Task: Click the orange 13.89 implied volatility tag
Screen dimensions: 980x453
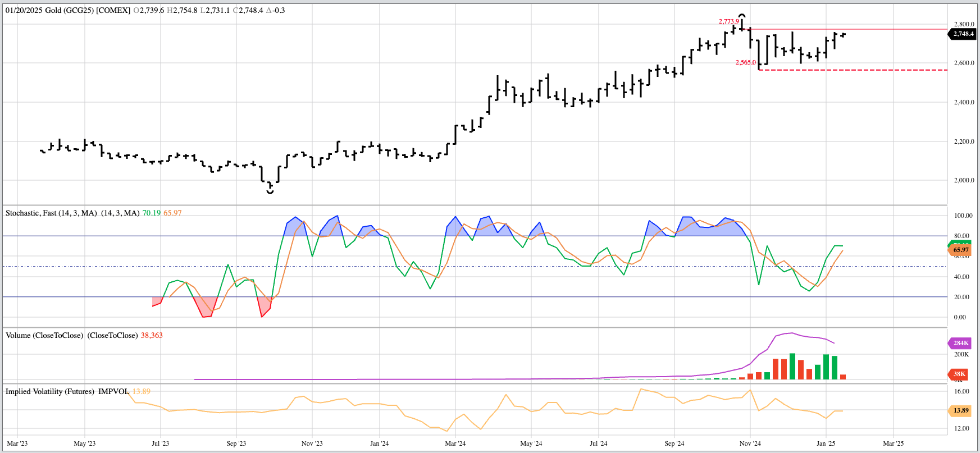Action: 960,410
